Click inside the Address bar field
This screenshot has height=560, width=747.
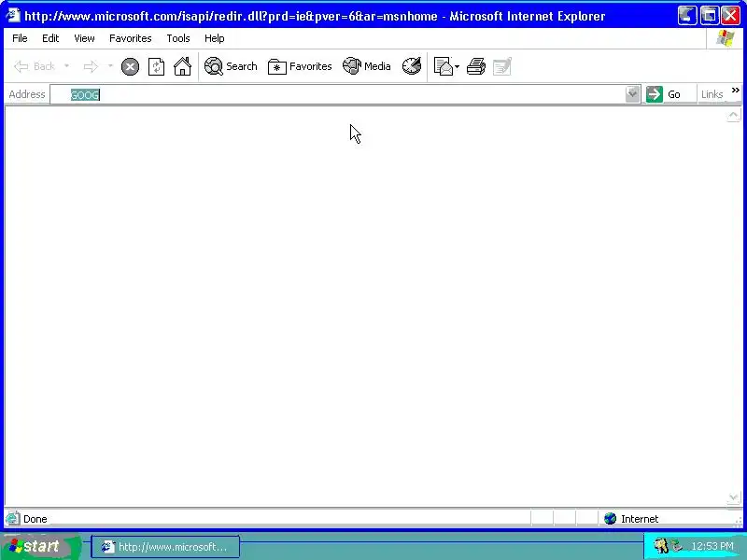pos(337,94)
